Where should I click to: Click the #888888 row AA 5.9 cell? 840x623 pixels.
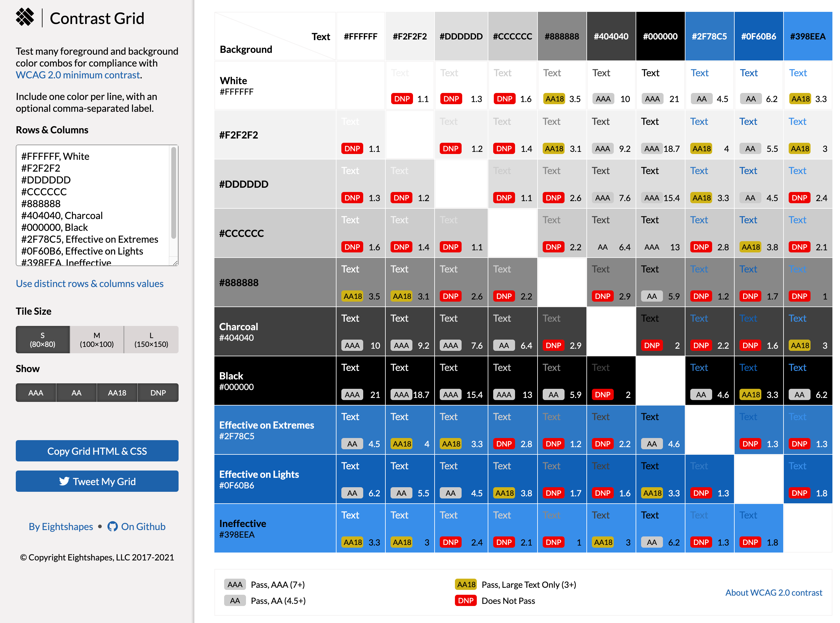tap(660, 282)
